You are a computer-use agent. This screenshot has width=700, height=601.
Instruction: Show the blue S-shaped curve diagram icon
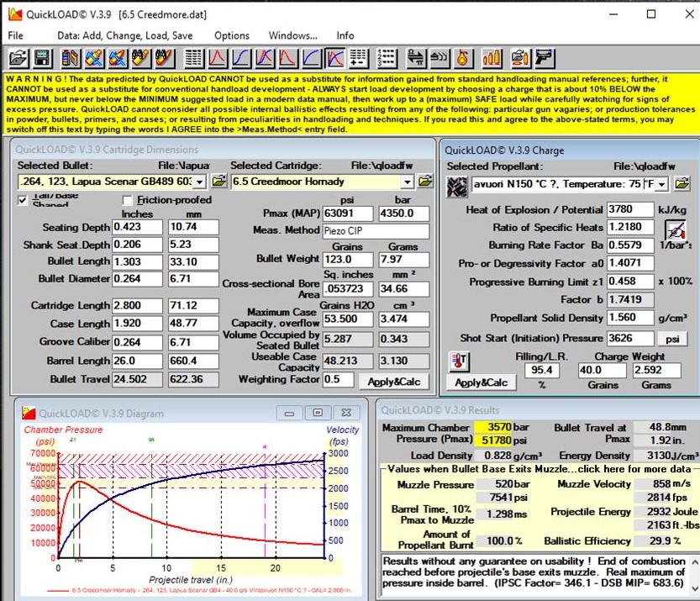coord(241,59)
